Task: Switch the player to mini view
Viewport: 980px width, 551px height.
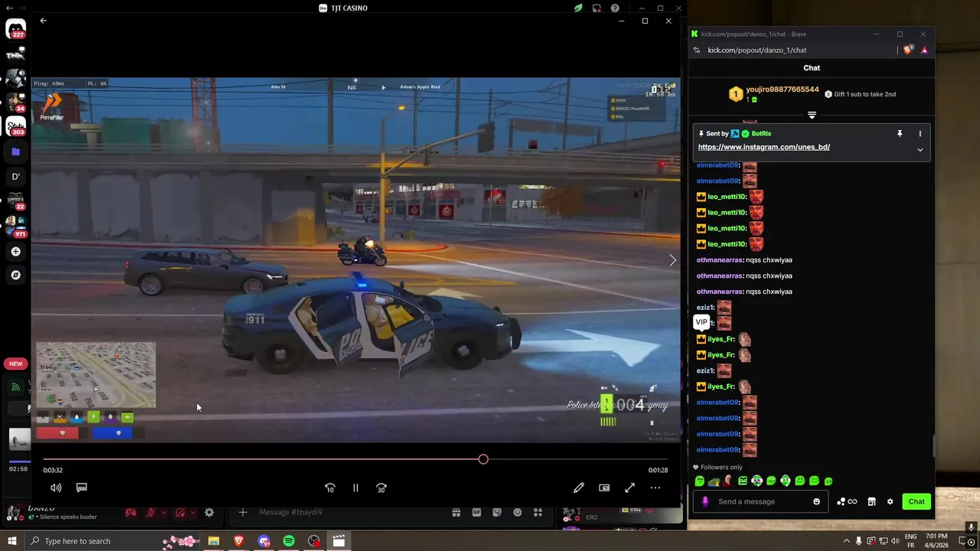Action: click(x=604, y=487)
